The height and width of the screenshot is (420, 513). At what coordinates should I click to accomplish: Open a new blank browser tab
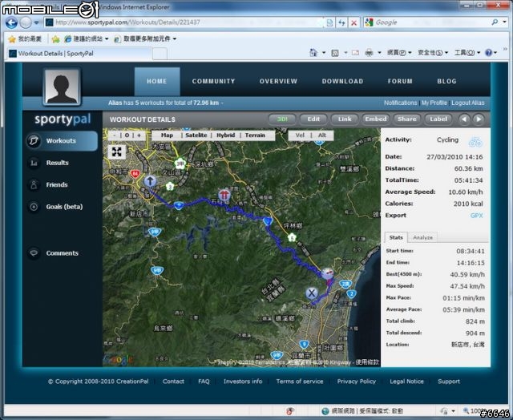tap(160, 54)
